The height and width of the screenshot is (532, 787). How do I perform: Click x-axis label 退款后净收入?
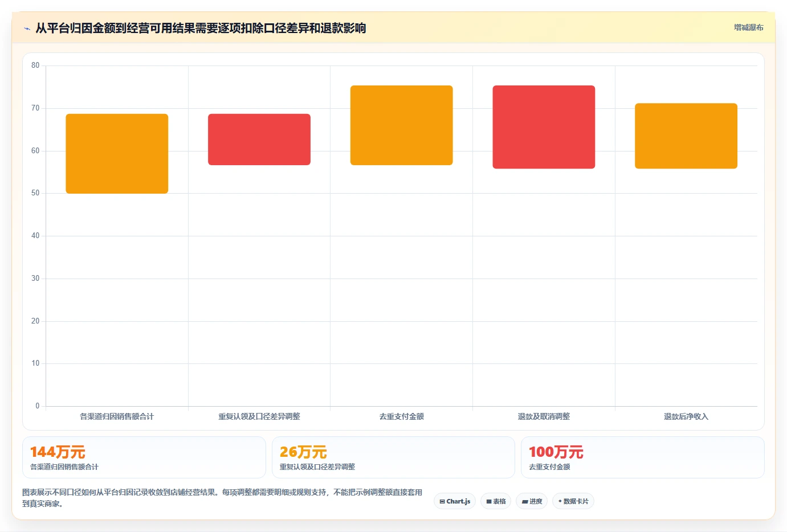pyautogui.click(x=686, y=417)
